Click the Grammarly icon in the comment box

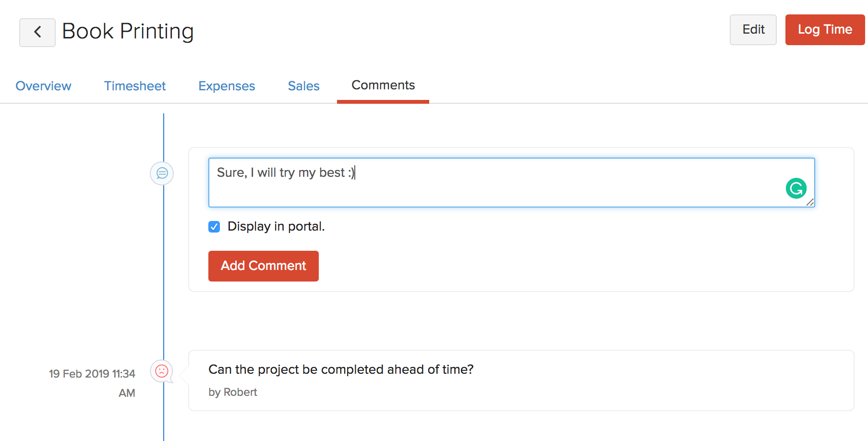[x=796, y=188]
